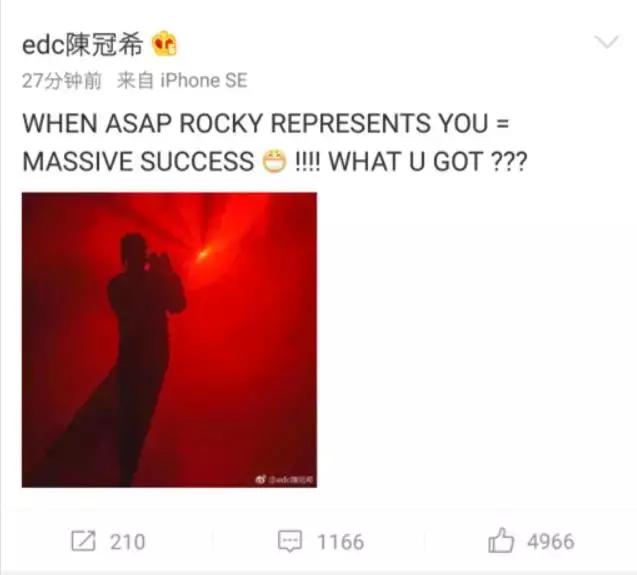Click the MASSIVE SUCCESS text
This screenshot has width=637, height=575.
pos(138,162)
